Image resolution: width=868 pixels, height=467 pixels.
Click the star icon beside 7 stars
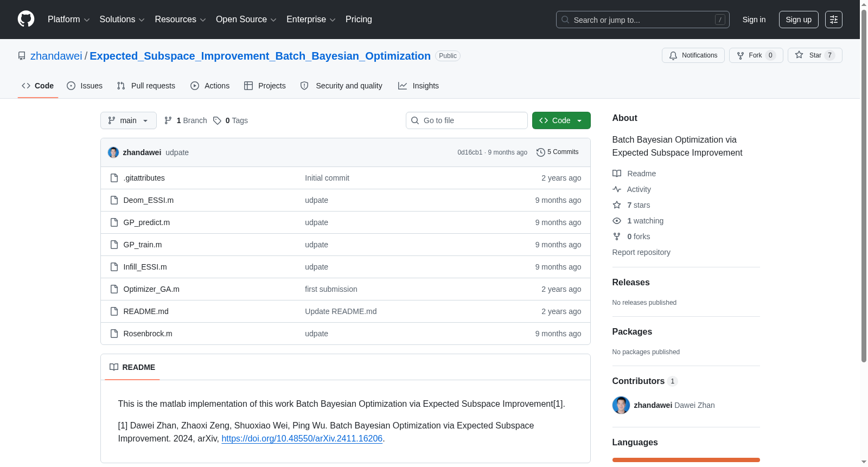617,205
